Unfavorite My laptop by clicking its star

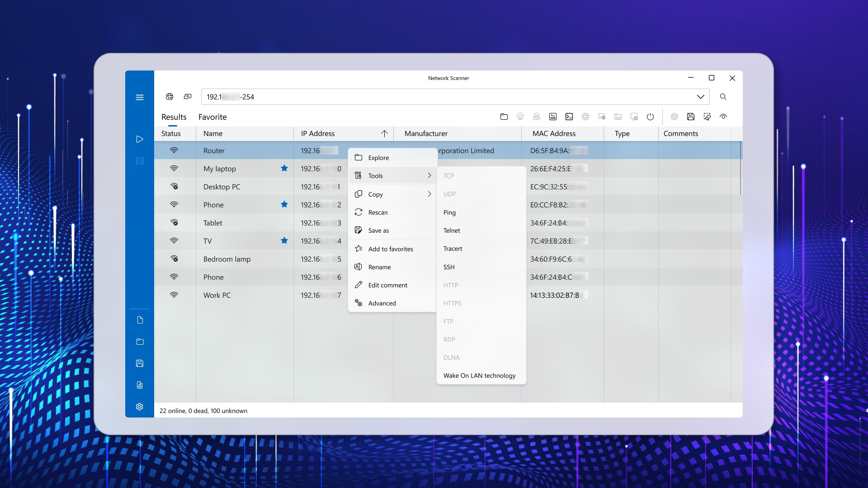point(284,168)
